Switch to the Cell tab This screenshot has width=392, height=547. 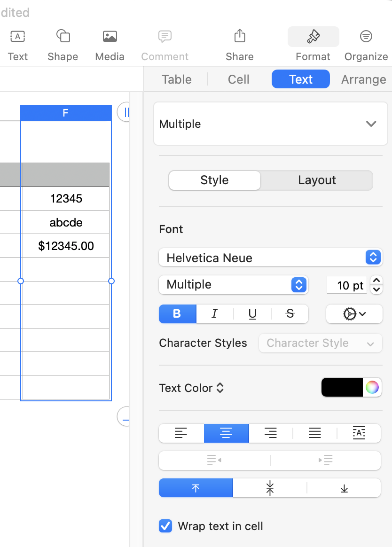[x=238, y=79]
